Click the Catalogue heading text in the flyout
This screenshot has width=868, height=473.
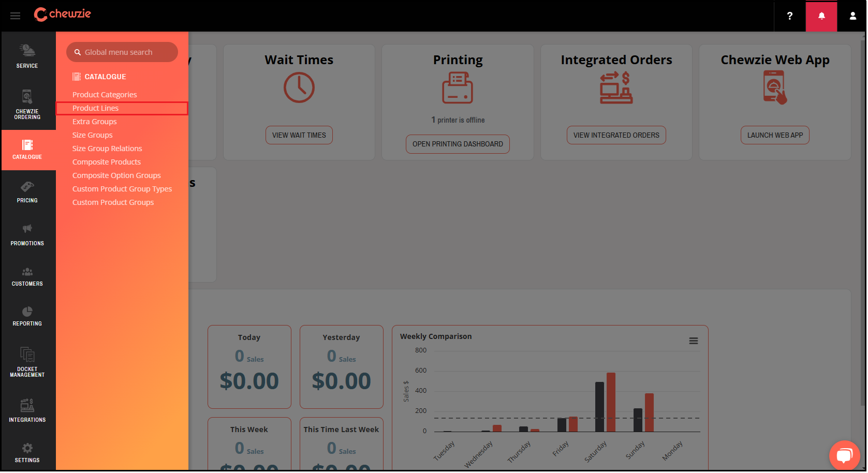106,77
